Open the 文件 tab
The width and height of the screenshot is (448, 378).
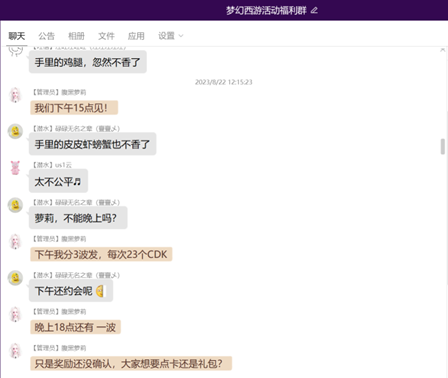106,36
